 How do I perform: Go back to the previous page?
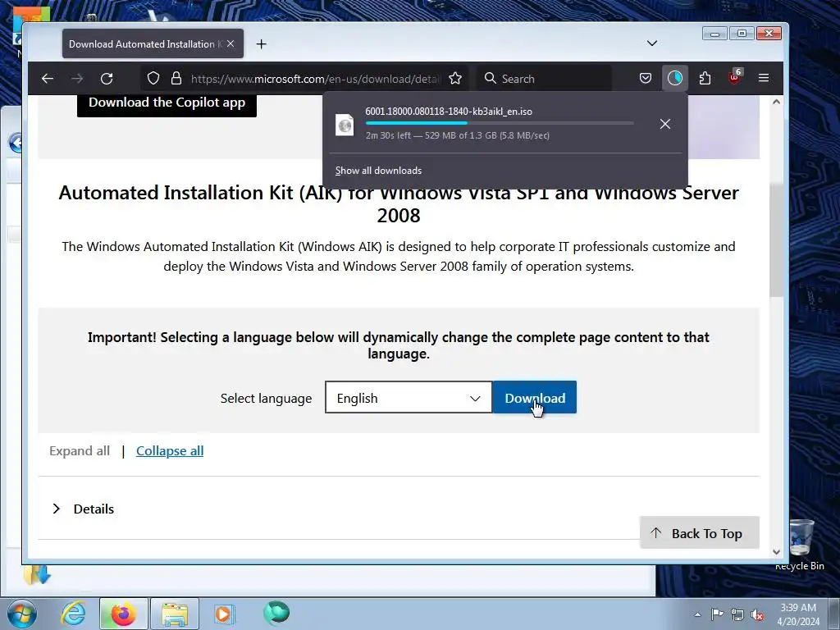coord(48,79)
